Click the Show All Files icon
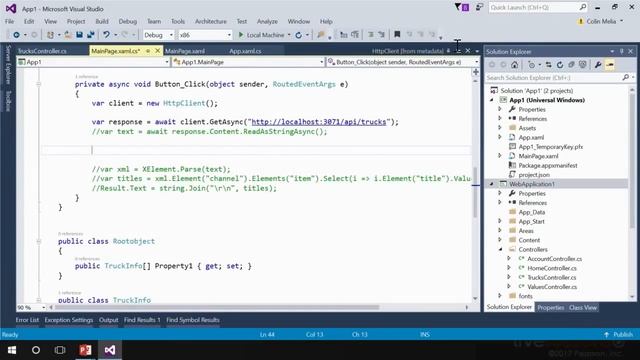Screen dimensions: 640x360 pos(583,64)
